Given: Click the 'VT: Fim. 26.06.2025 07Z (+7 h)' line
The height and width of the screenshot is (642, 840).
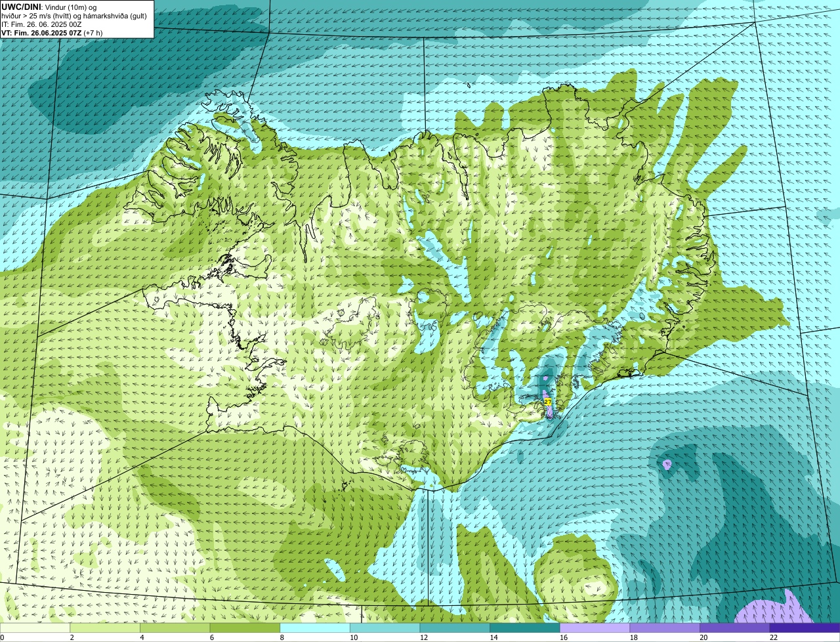Looking at the screenshot, I should pos(52,32).
